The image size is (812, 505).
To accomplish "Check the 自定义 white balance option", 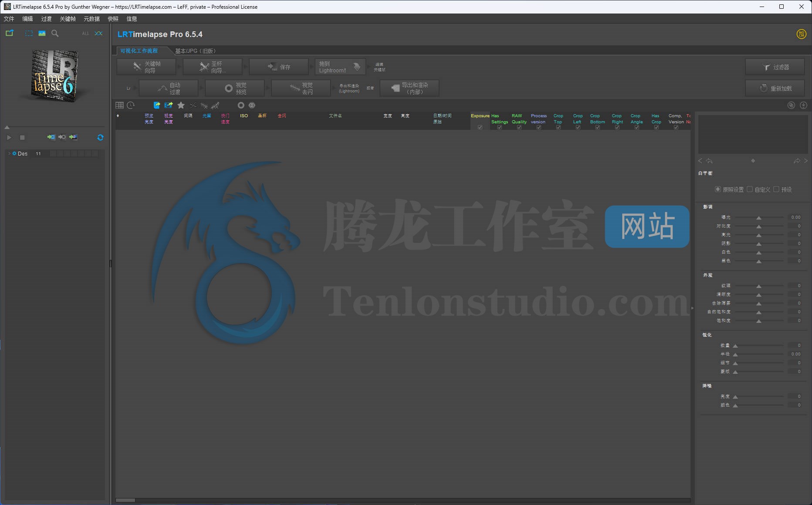I will tap(750, 189).
